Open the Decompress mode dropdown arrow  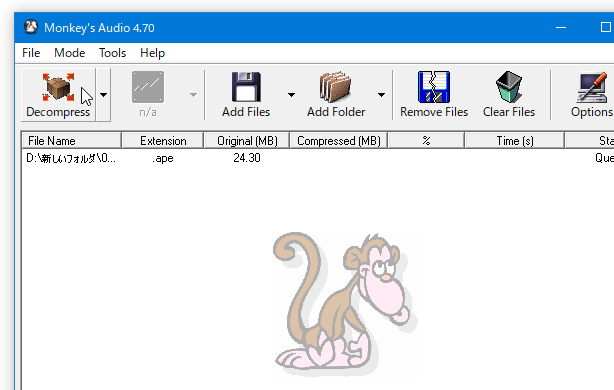(x=103, y=95)
